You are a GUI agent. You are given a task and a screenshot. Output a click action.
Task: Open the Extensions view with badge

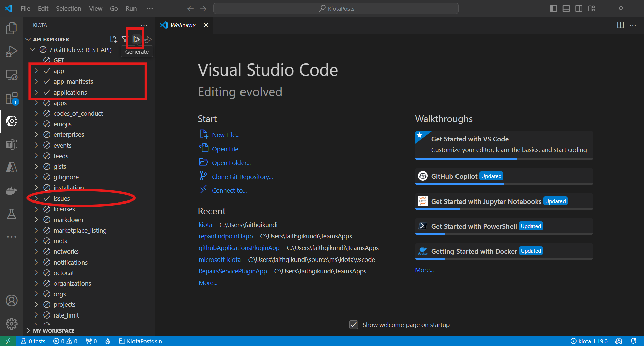[x=11, y=98]
